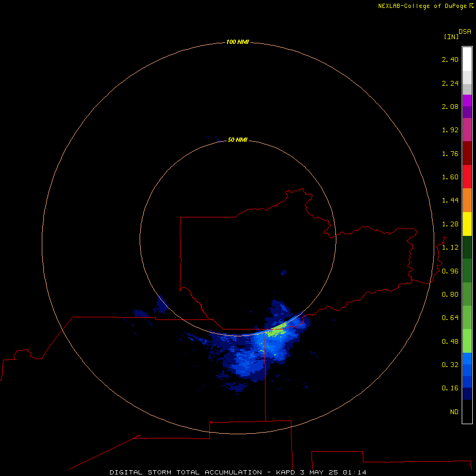Click the 1.60 legend value

[450, 177]
